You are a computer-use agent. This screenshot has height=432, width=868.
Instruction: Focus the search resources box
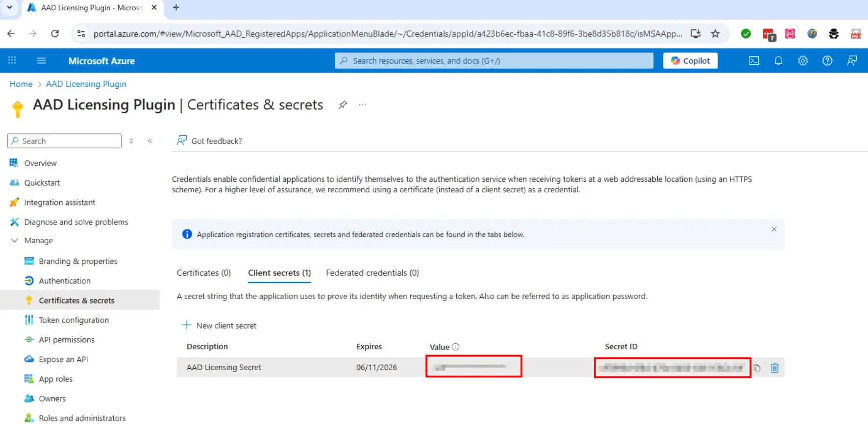[494, 61]
